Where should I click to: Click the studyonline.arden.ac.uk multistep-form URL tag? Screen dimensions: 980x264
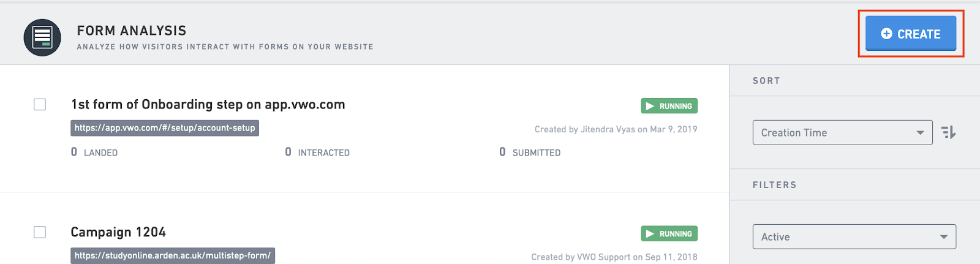173,255
